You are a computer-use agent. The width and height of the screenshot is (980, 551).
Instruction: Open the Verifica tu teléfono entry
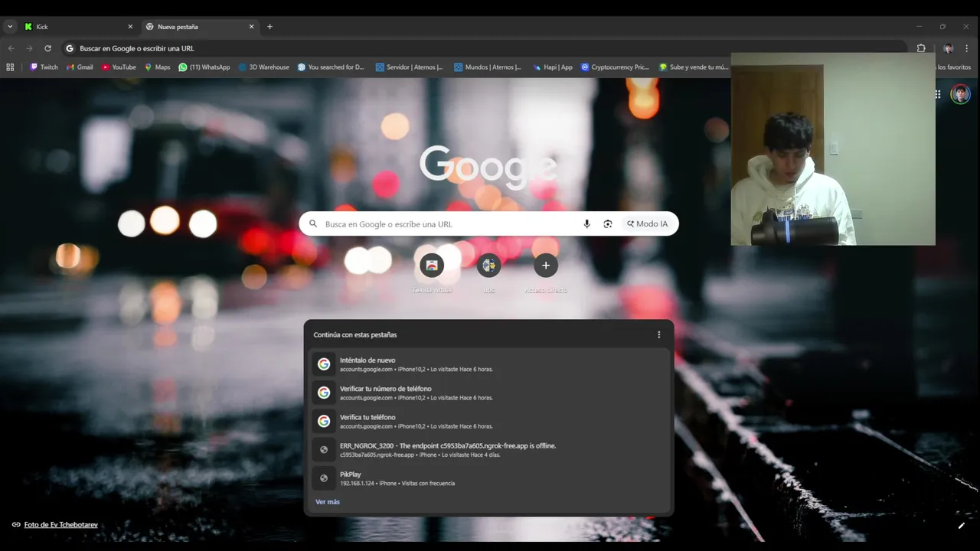point(490,421)
